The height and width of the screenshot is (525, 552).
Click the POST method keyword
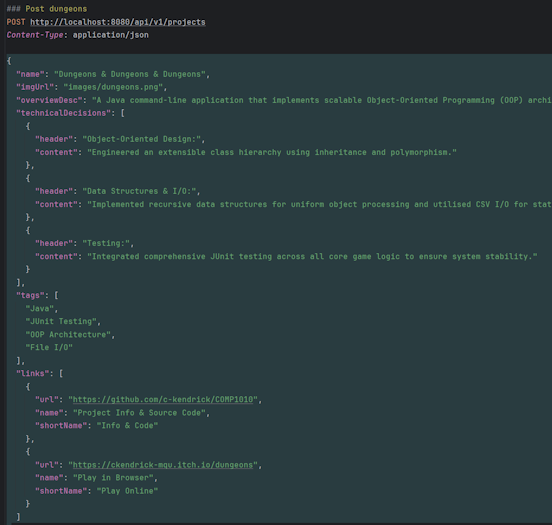coord(16,22)
